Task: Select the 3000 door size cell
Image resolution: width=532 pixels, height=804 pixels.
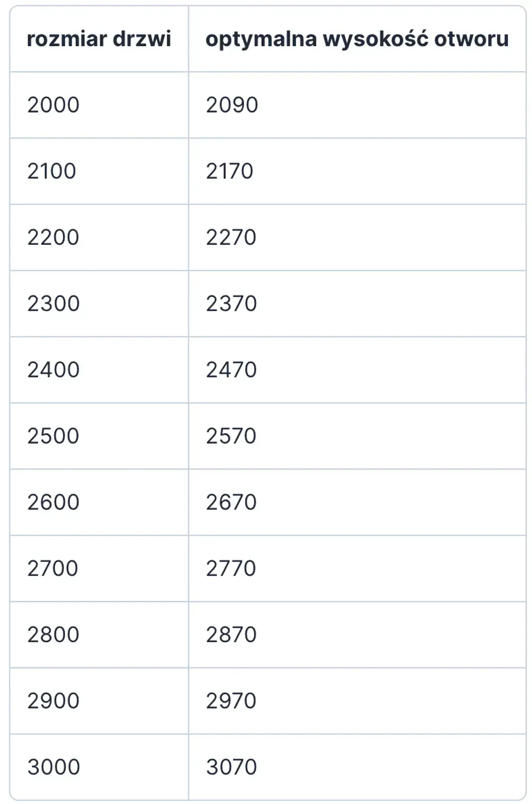Action: (x=54, y=767)
